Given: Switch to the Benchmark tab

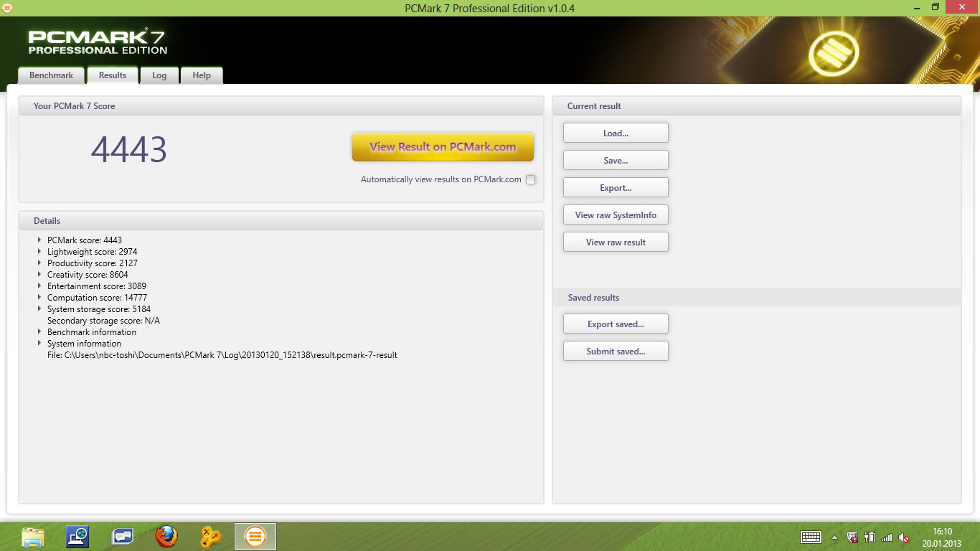Looking at the screenshot, I should [52, 75].
